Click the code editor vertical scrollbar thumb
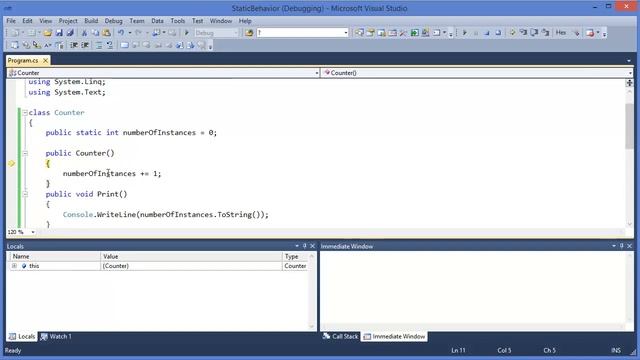The image size is (640, 360). pos(629,127)
